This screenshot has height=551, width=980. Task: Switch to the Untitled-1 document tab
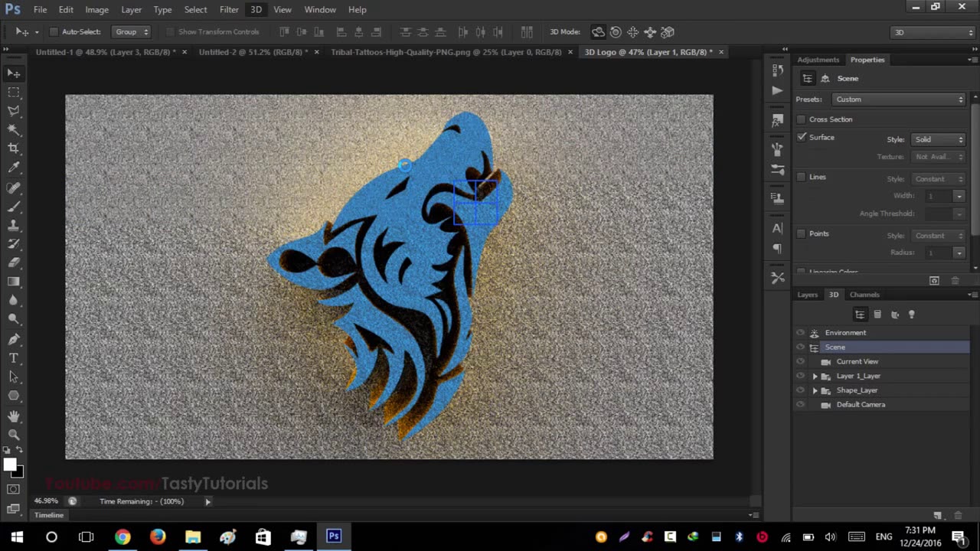coord(106,52)
